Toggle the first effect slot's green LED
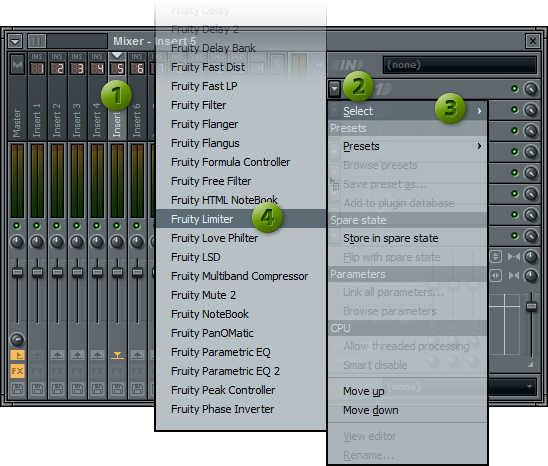Image resolution: width=548 pixels, height=466 pixels. (514, 89)
